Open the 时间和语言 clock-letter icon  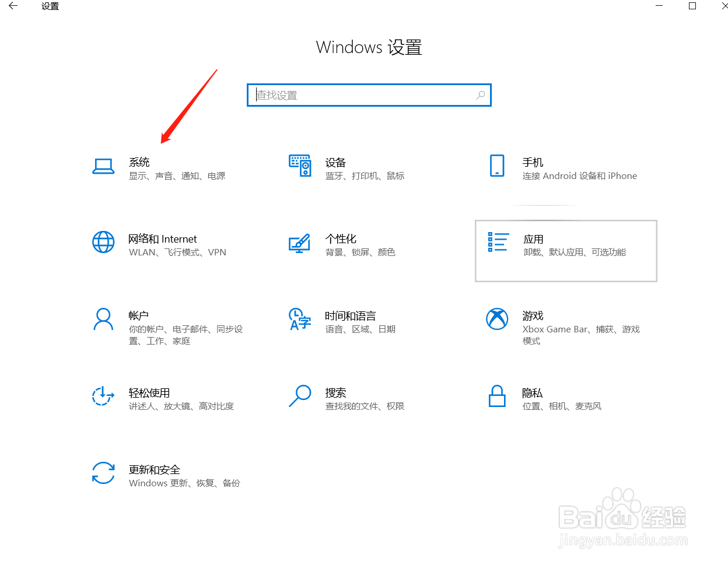[x=300, y=319]
